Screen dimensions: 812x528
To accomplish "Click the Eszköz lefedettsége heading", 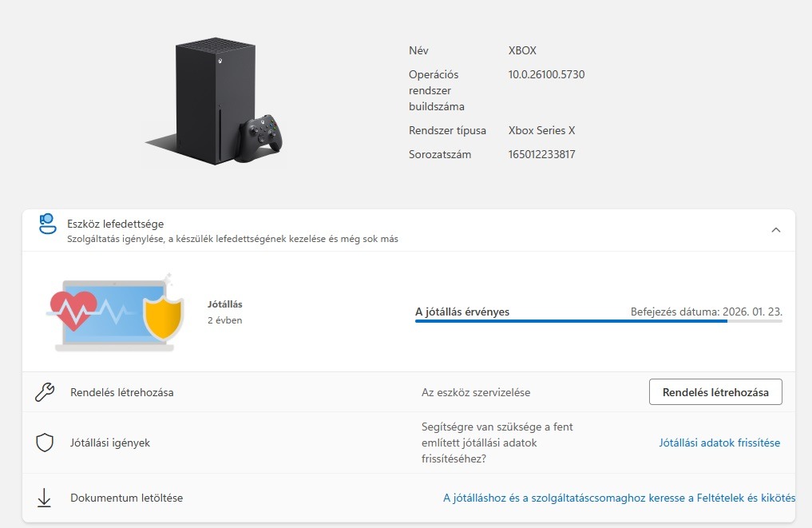I will 115,224.
